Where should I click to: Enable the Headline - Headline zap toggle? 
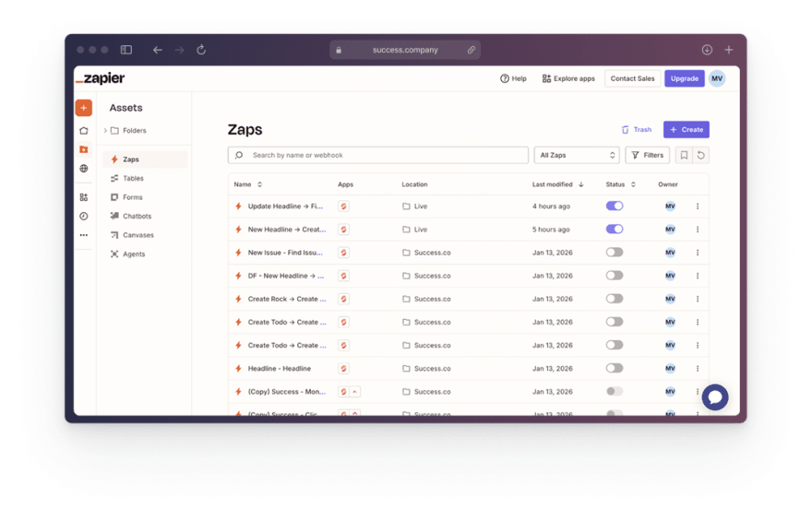(615, 369)
